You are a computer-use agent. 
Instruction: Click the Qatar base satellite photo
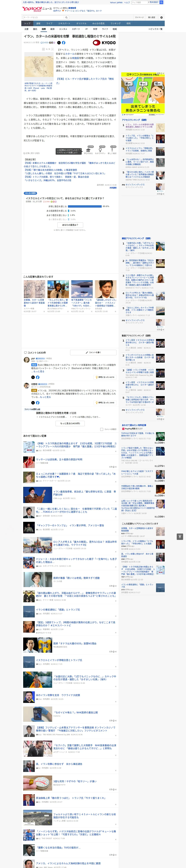pos(39,67)
